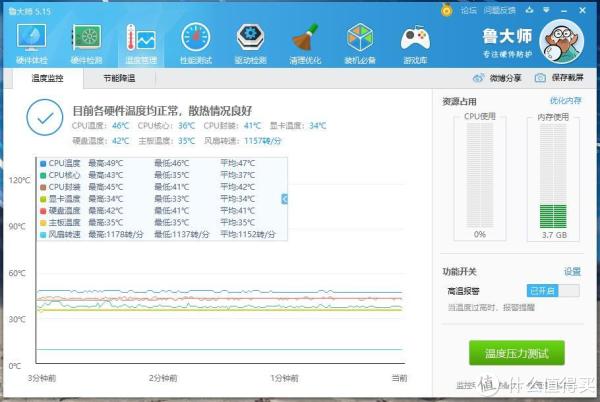Click the cyan 风扇转速 legend swatch
The height and width of the screenshot is (402, 600).
[43, 235]
